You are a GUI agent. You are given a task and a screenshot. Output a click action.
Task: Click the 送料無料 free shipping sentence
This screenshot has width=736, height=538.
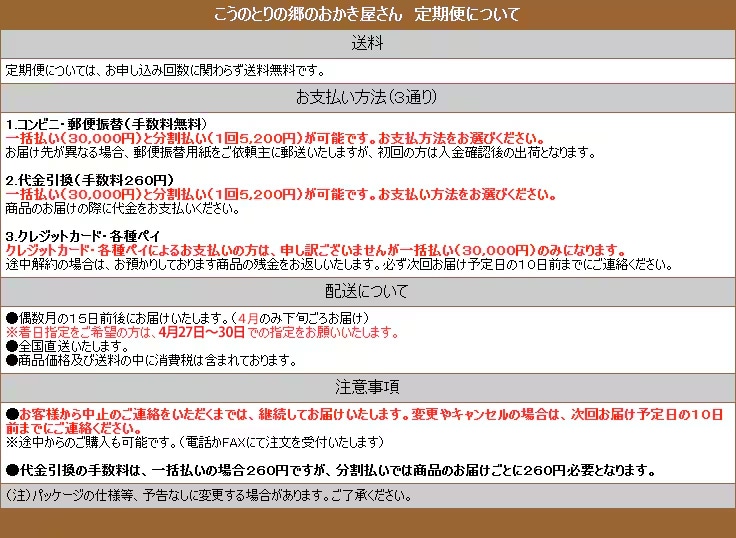166,71
